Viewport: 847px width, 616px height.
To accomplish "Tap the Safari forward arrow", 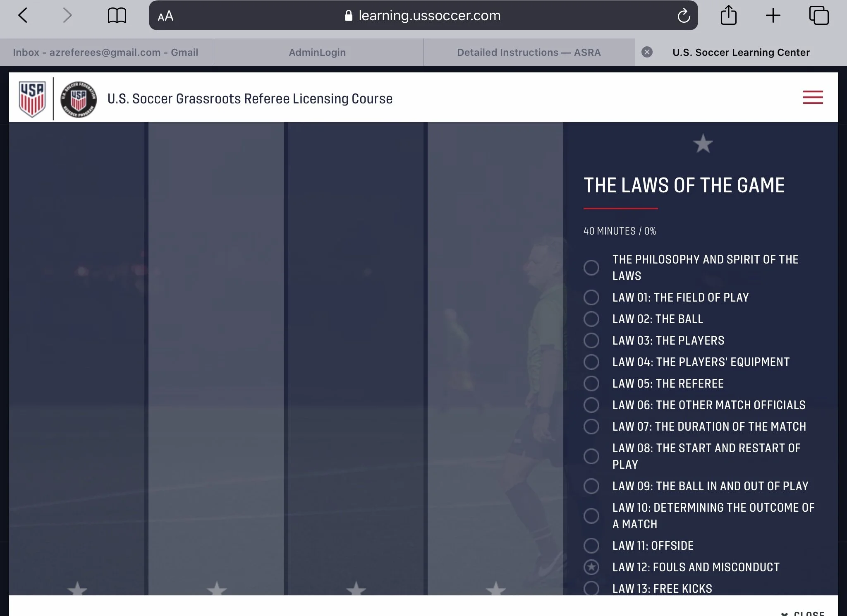I will pyautogui.click(x=67, y=16).
